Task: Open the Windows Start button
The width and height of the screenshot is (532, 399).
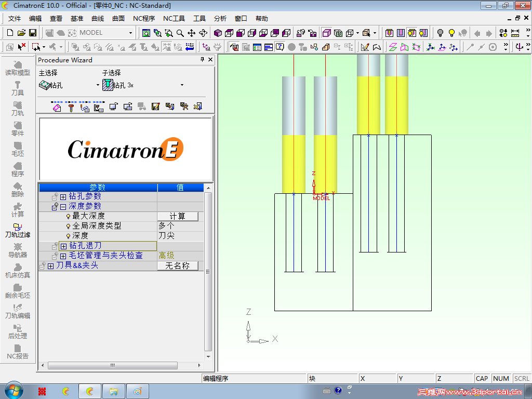Action: (13, 391)
